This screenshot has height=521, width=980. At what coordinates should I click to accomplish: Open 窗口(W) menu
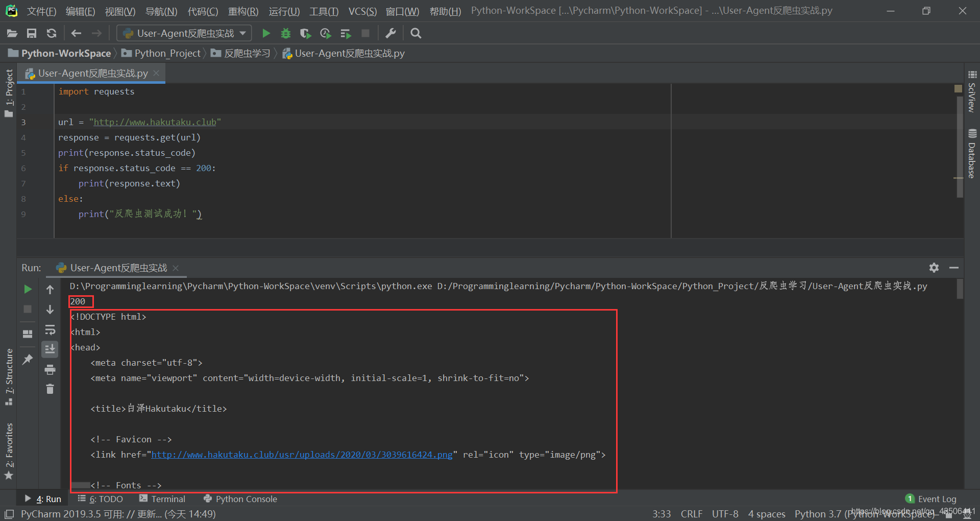[x=402, y=11]
